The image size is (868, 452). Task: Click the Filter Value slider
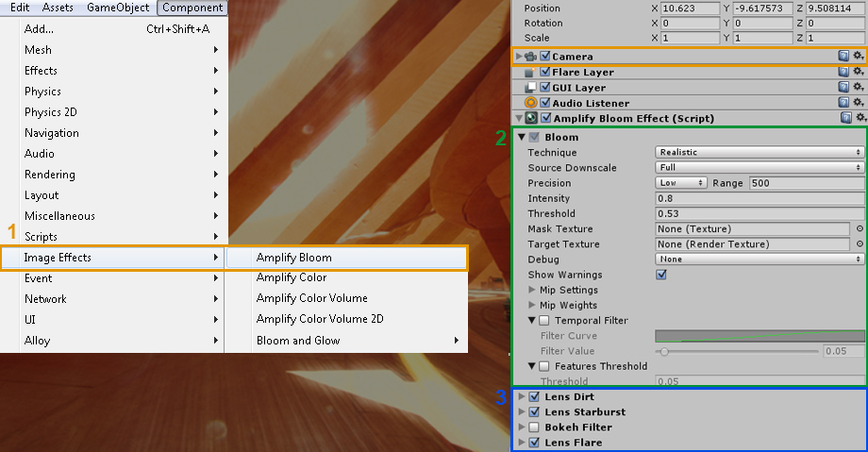(737, 351)
